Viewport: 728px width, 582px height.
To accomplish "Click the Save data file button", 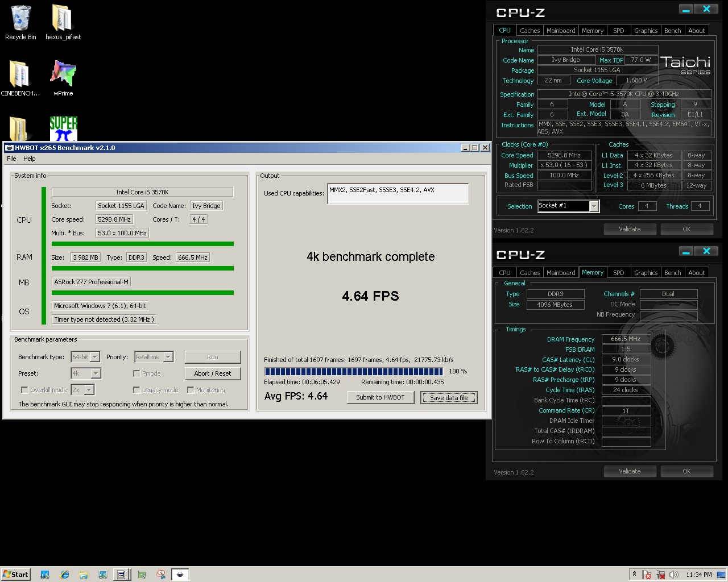I will point(449,397).
